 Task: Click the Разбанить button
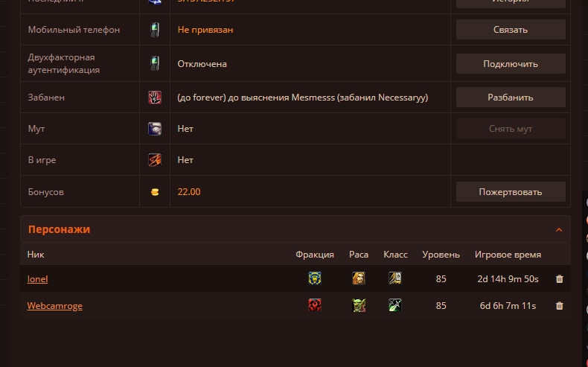coord(511,98)
